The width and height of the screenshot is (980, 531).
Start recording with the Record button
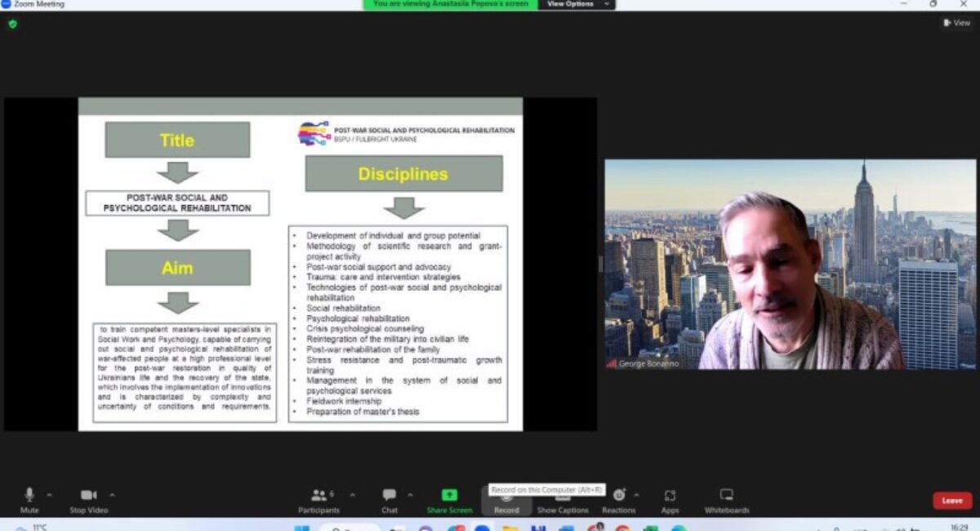coord(506,502)
